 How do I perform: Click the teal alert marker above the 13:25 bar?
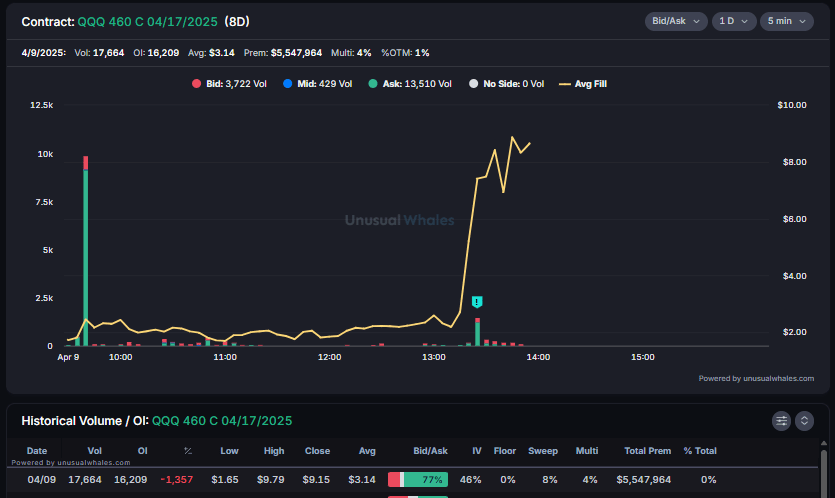477,302
